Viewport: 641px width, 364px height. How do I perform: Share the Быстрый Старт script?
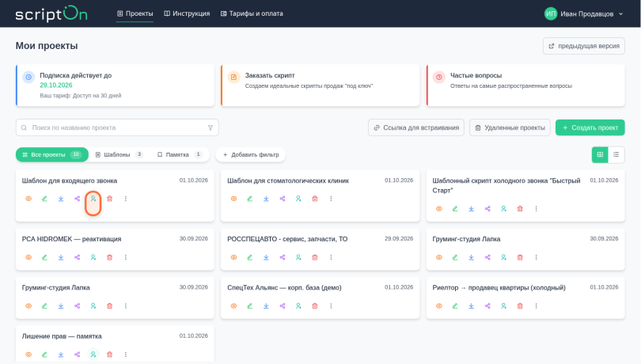coord(487,209)
